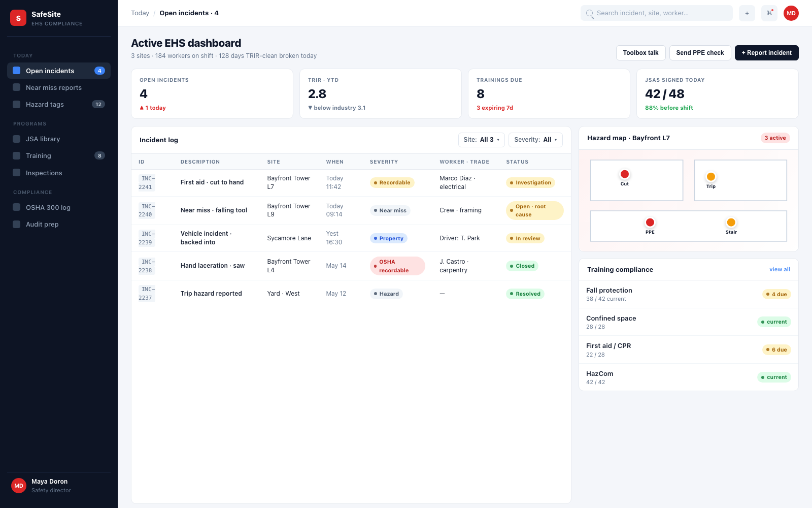Click the Open · root cause status badge

pyautogui.click(x=534, y=211)
